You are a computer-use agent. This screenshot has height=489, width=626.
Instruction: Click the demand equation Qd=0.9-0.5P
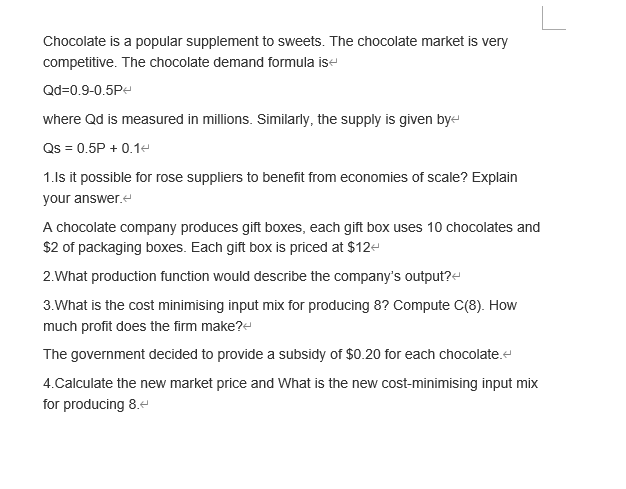tap(83, 91)
